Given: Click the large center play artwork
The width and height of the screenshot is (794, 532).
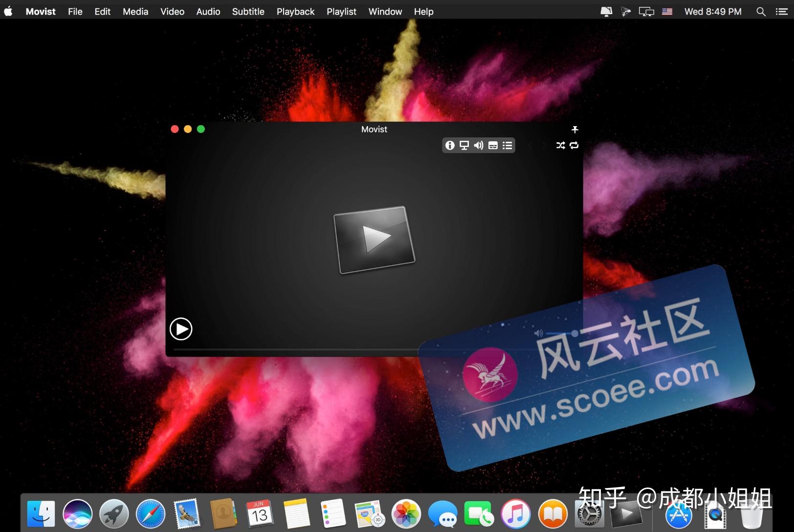Looking at the screenshot, I should [x=375, y=240].
